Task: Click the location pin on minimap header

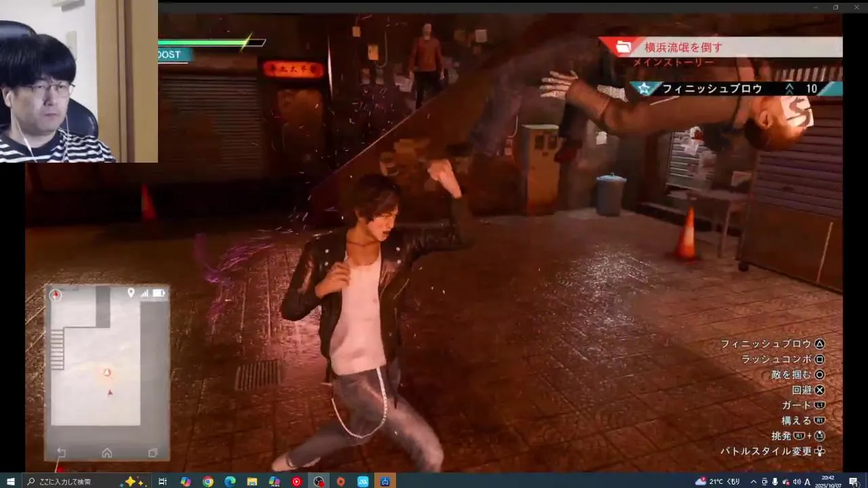Action: (x=131, y=293)
